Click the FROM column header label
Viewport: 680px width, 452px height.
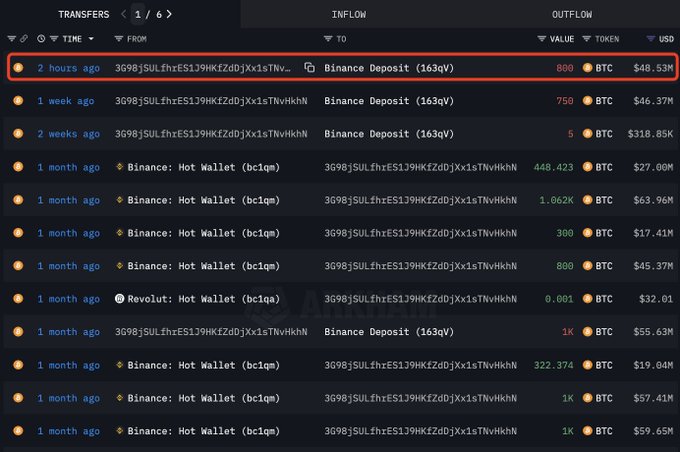click(137, 39)
